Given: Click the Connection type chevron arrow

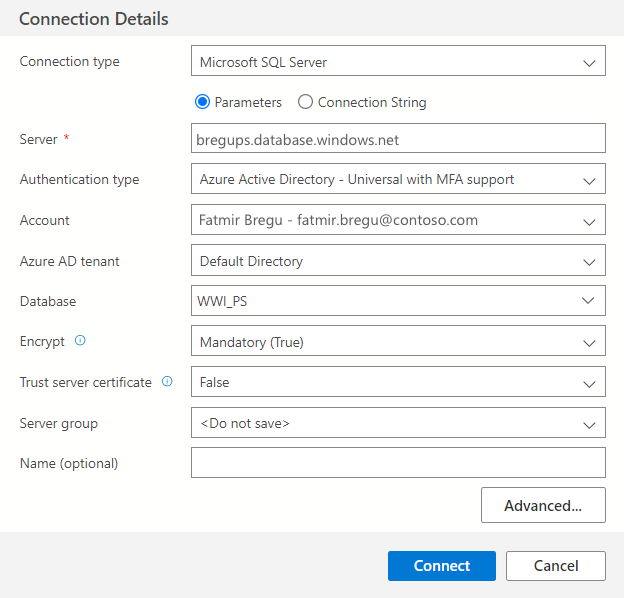Looking at the screenshot, I should (x=588, y=62).
